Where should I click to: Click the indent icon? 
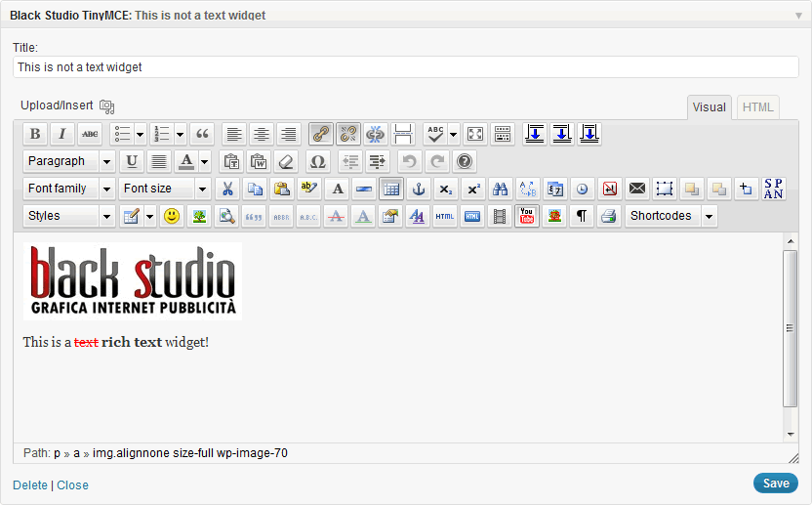(378, 161)
